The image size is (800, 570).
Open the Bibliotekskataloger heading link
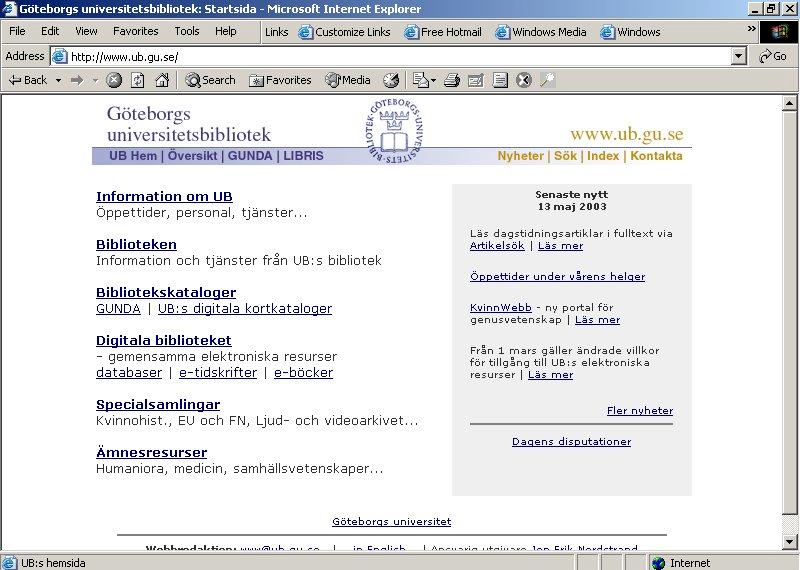click(x=166, y=292)
